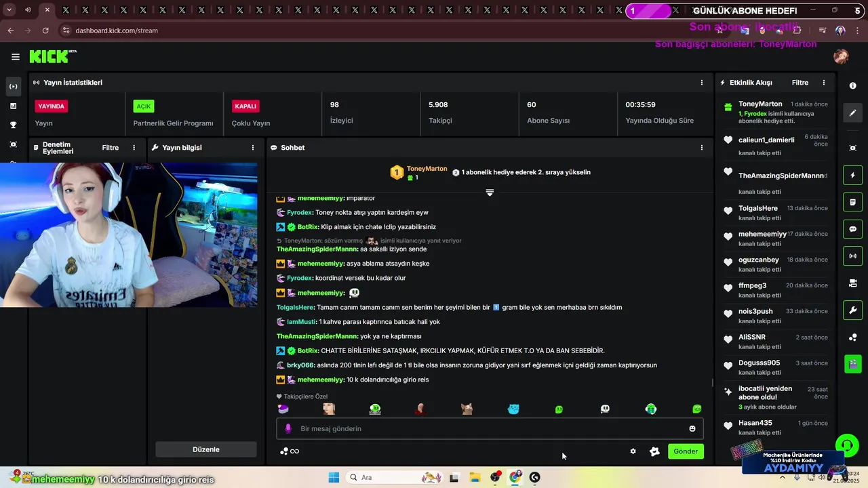Open the analytics bar-chart sidebar icon
The width and height of the screenshot is (868, 488).
[x=13, y=106]
